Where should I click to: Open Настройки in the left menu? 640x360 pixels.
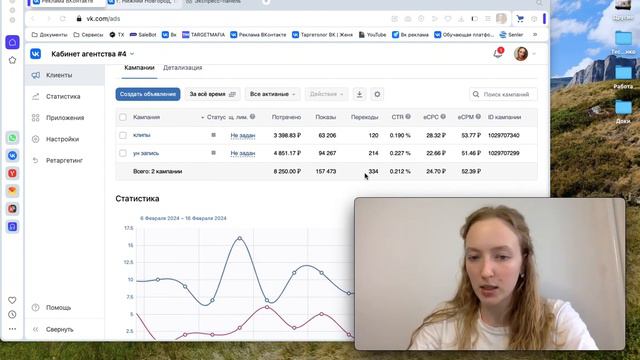coord(64,139)
